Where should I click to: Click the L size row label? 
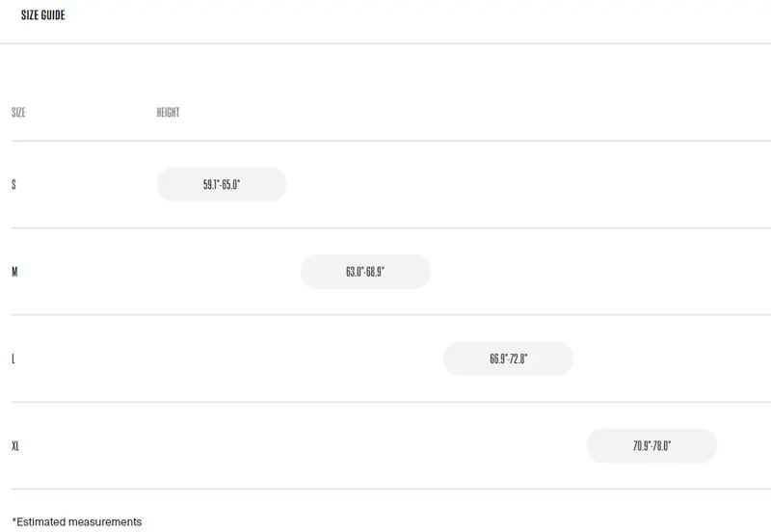[x=13, y=359]
